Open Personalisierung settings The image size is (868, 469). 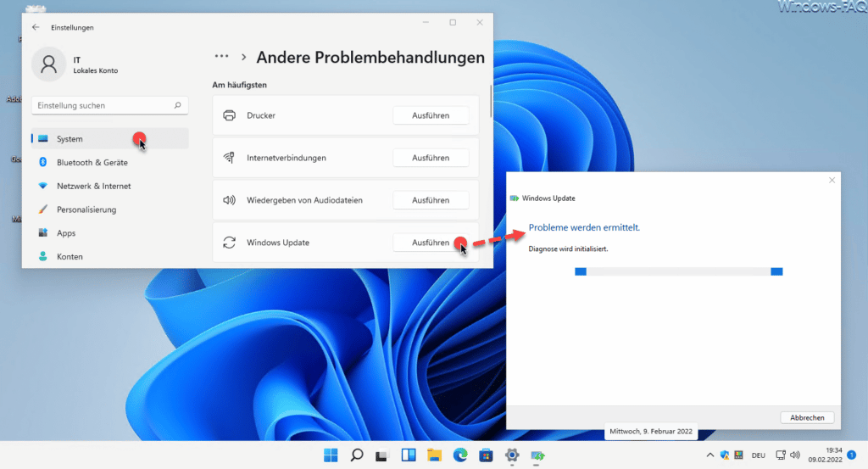[109, 209]
